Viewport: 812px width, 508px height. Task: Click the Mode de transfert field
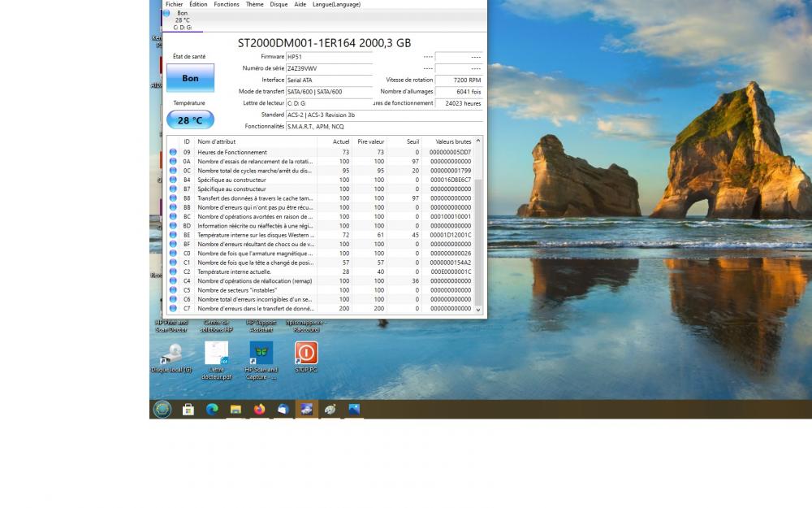tap(330, 92)
